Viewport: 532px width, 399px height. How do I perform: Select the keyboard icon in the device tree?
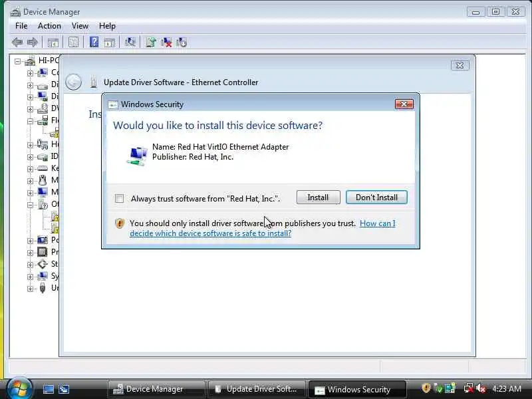coord(43,168)
